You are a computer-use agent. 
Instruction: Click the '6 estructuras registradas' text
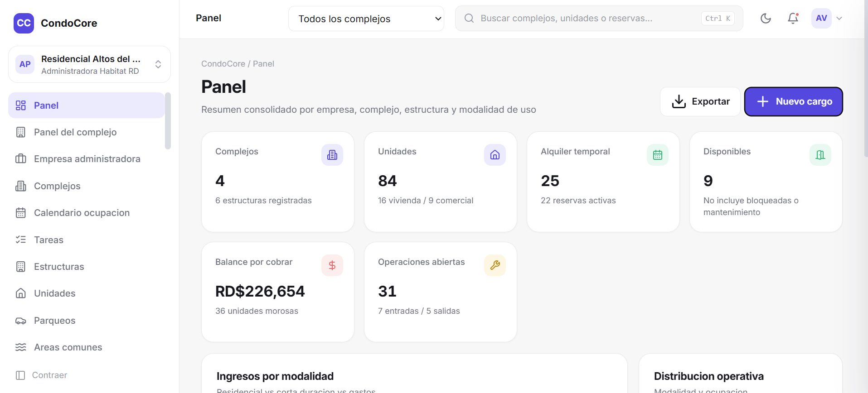pos(263,201)
